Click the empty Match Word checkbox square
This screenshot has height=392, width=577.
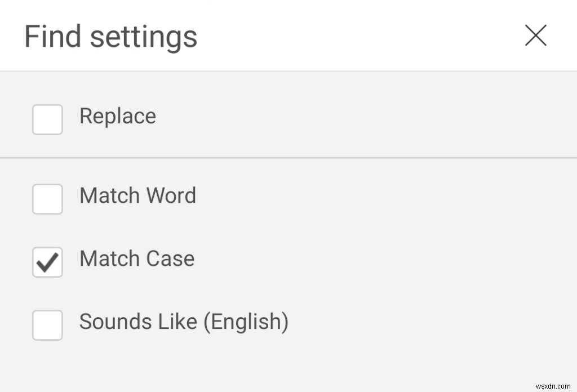click(x=47, y=199)
